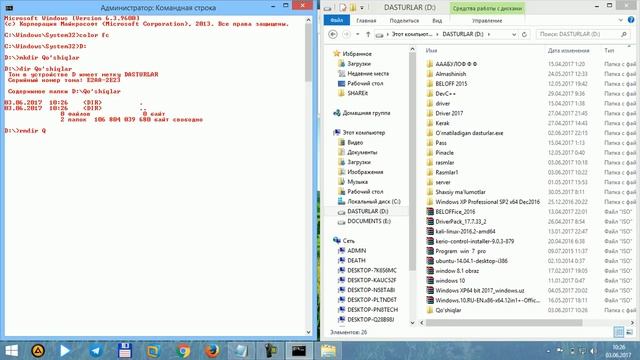640x360 pixels.
Task: Click navigation pane scroll down arrow
Action: tap(412, 322)
